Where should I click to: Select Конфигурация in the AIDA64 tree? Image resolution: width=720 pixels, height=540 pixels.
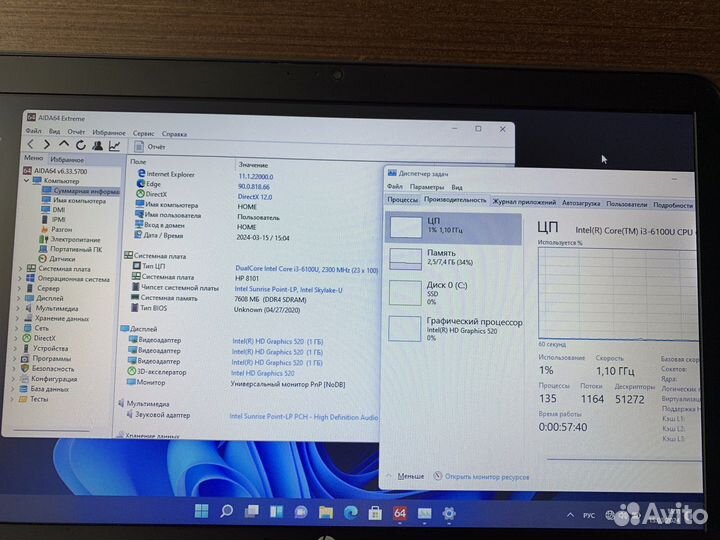(48, 379)
